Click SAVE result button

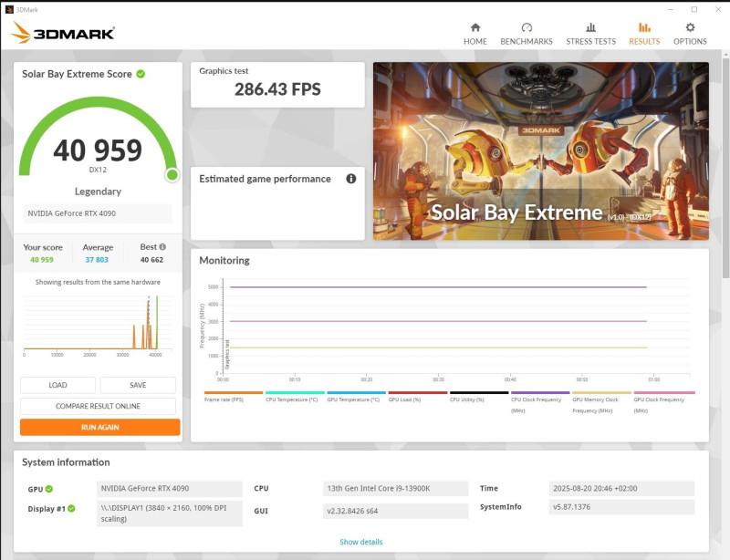coord(138,385)
